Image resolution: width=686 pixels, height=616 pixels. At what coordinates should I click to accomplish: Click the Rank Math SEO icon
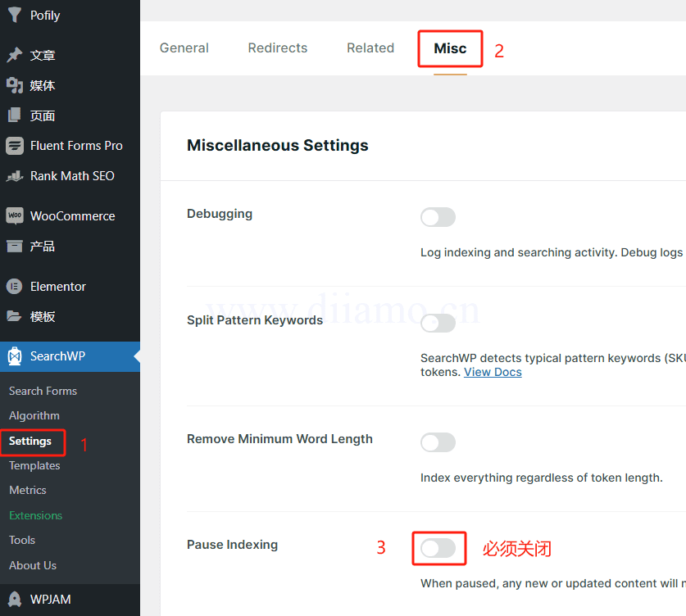[x=15, y=176]
